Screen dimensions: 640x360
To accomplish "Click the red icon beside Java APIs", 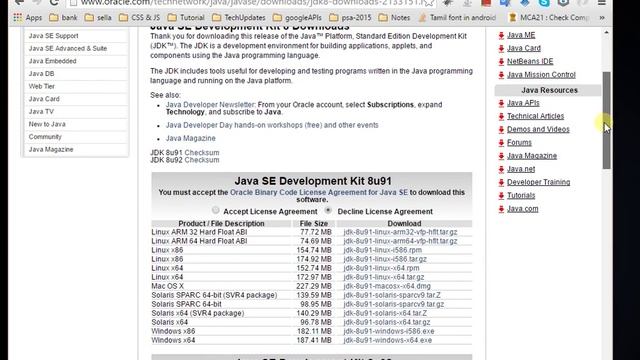I will pos(501,103).
